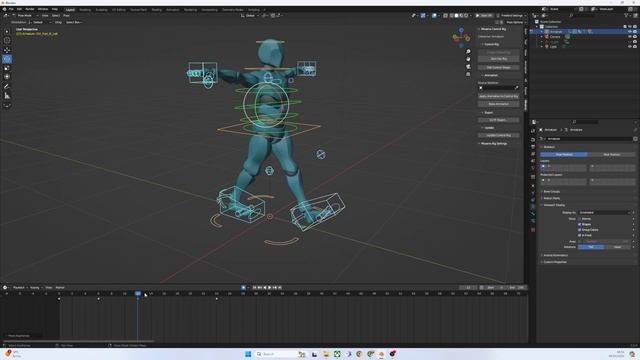Switch to wireframe viewport shading
The height and width of the screenshot is (360, 640).
451,16
